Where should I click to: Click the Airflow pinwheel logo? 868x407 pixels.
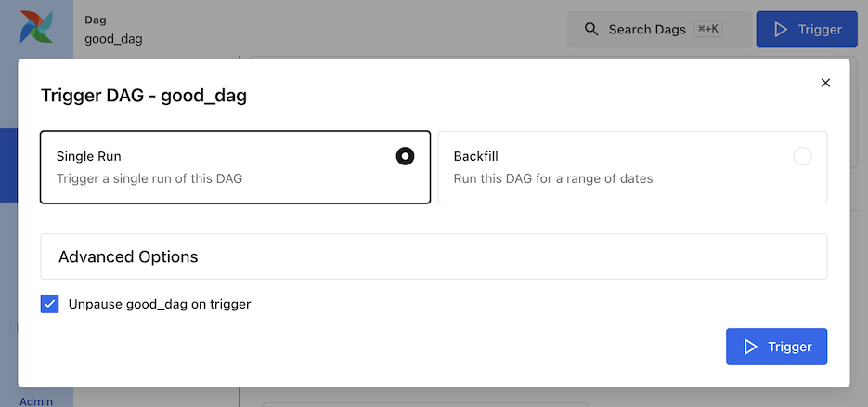coord(36,29)
